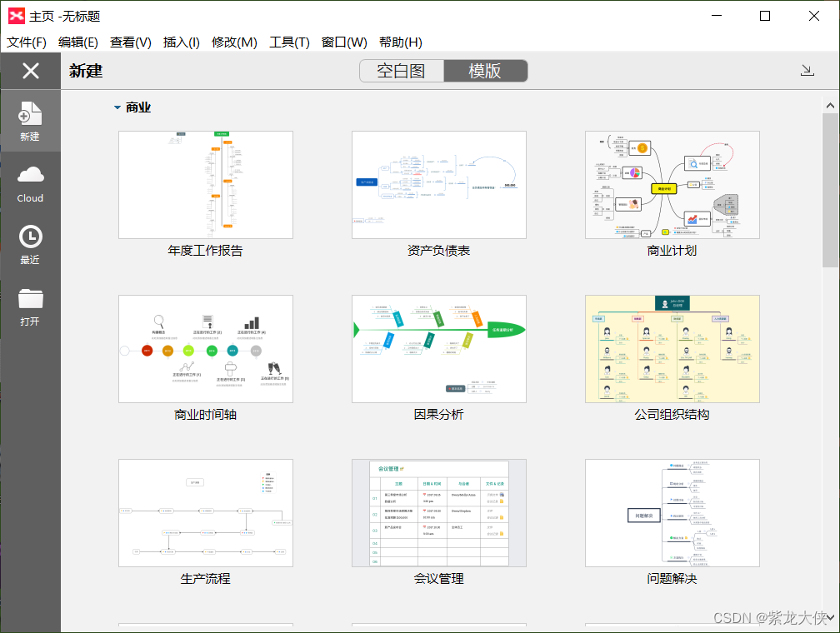The width and height of the screenshot is (840, 633).
Task: Select the 因果分析 fishbone template thumbnail
Action: [x=438, y=349]
